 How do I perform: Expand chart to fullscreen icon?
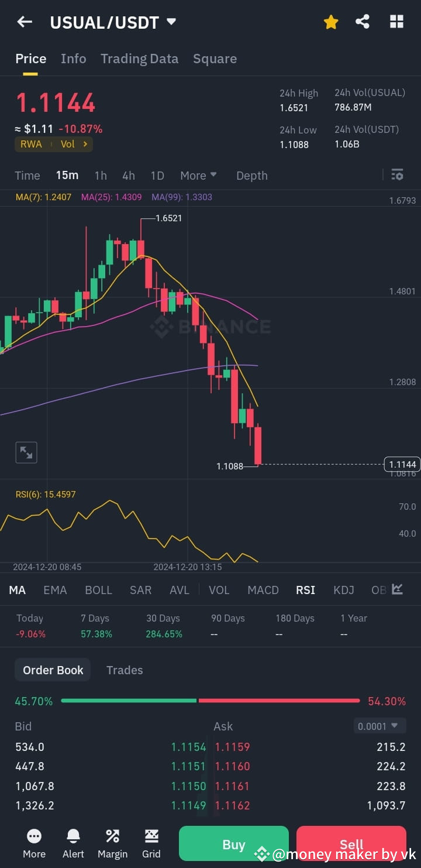(26, 452)
